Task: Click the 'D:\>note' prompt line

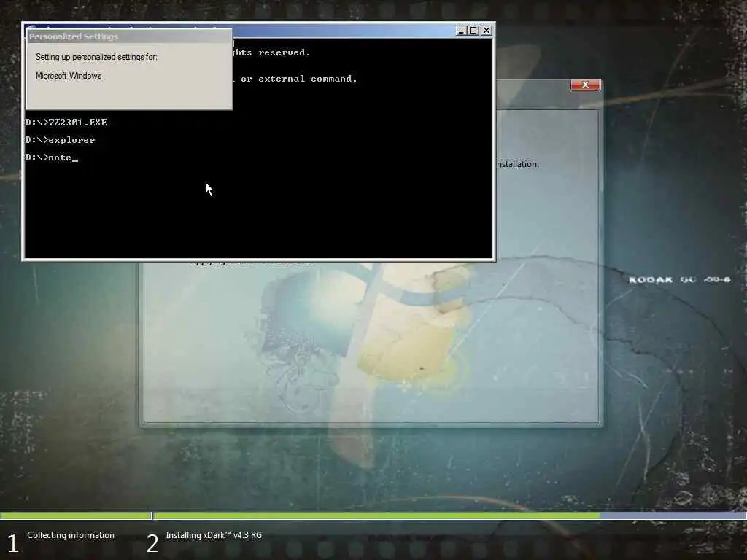Action: click(x=52, y=157)
